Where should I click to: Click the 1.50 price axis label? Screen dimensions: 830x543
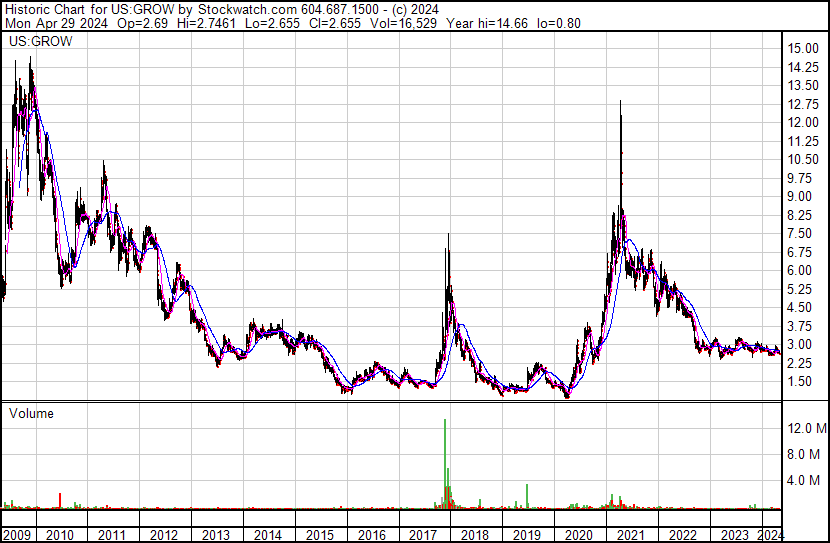click(799, 381)
